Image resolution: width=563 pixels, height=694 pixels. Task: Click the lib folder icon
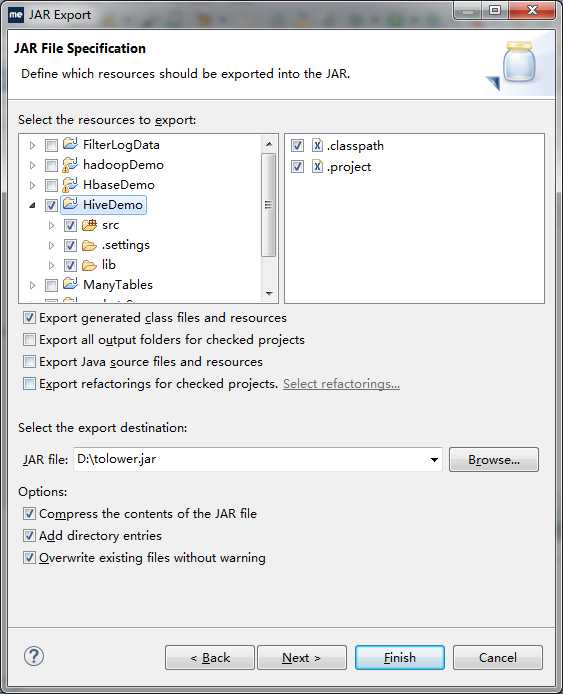[x=89, y=265]
